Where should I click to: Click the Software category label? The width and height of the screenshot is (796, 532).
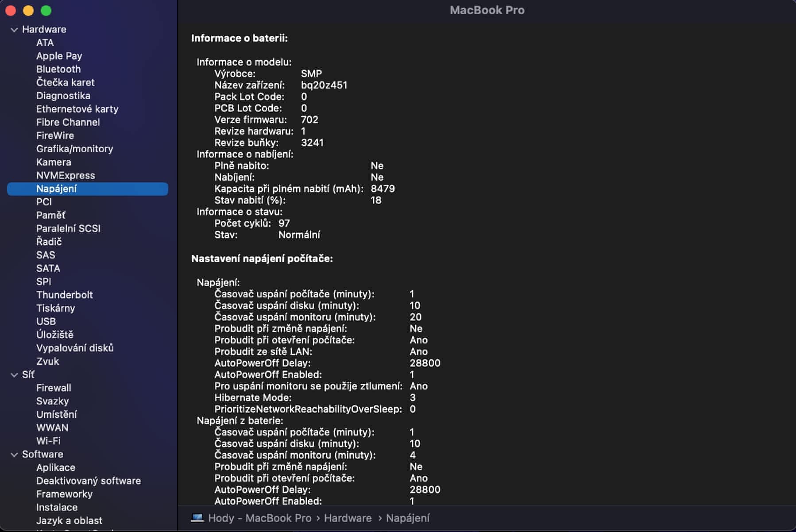[43, 454]
